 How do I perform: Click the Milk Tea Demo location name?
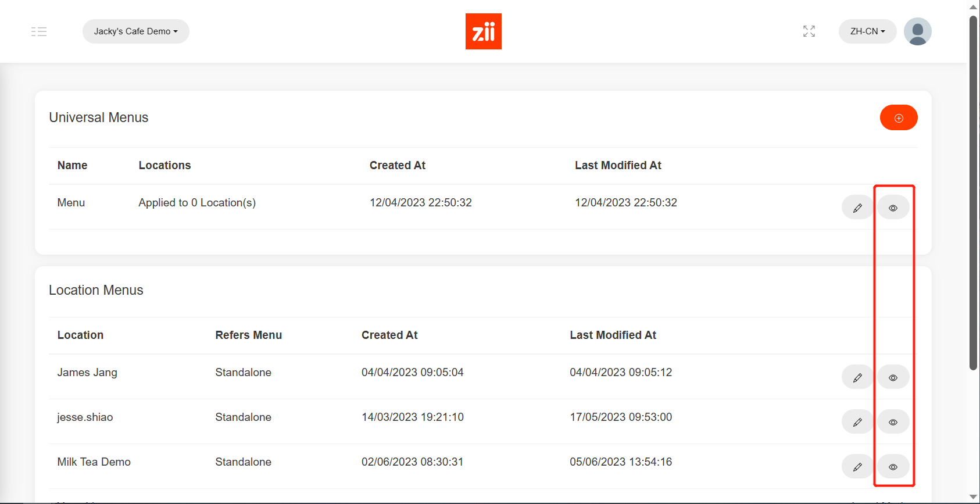[94, 462]
